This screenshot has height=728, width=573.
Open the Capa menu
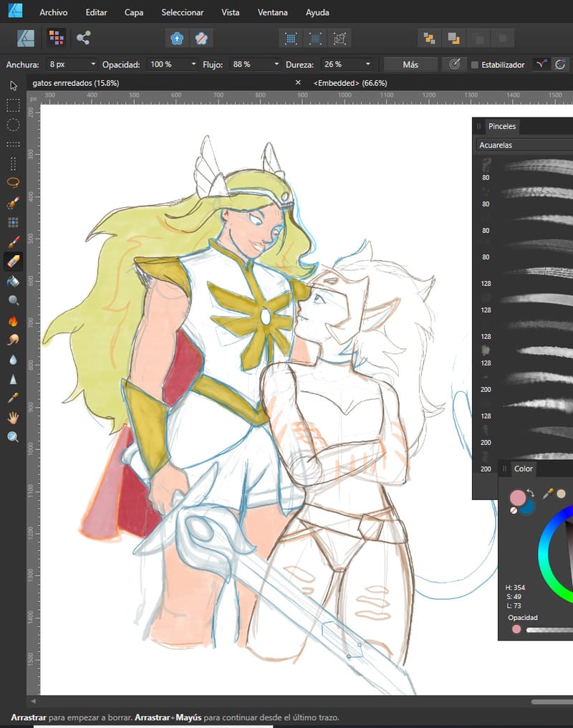click(x=133, y=12)
